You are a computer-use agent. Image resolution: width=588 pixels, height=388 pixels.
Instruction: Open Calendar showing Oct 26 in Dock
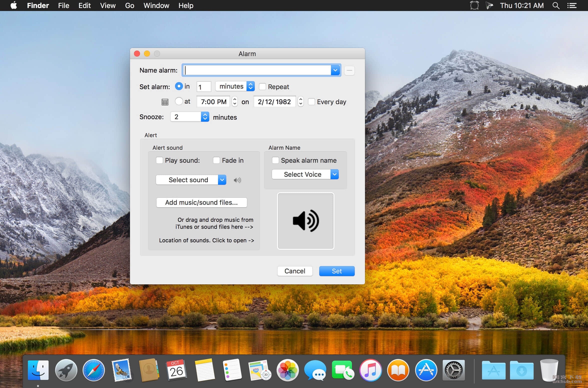coord(176,370)
